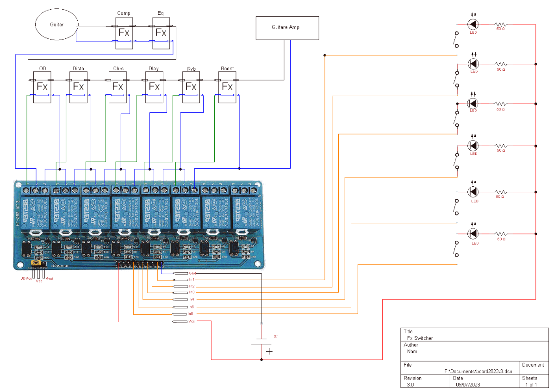Click the author name Nam
The image size is (553, 392).
tap(412, 351)
